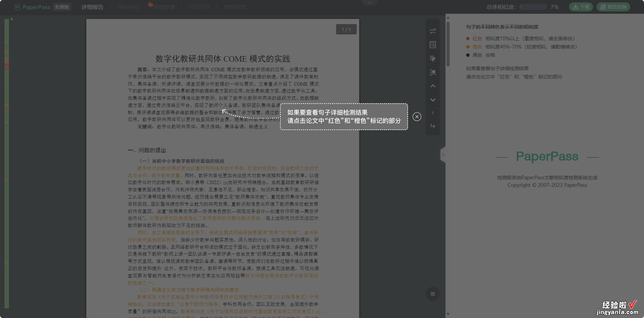Go to previous page with up chevron
The width and height of the screenshot is (644, 318).
pyautogui.click(x=433, y=86)
